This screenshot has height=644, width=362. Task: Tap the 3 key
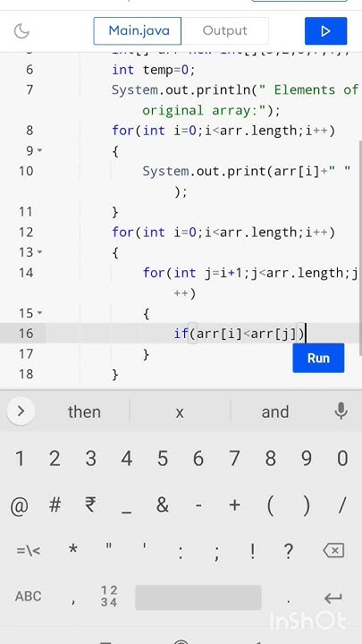(x=90, y=458)
